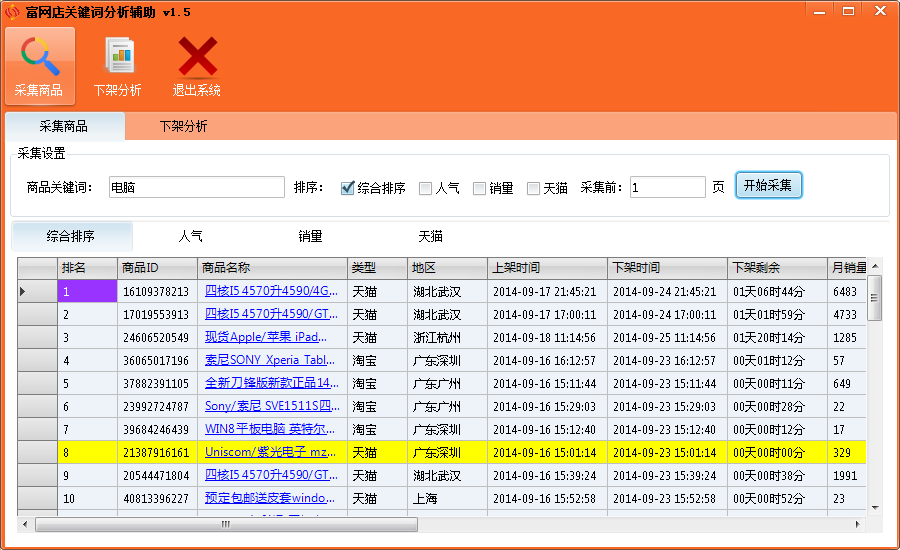Open 下架分析 from the toolbar icon
900x550 pixels.
[x=118, y=58]
